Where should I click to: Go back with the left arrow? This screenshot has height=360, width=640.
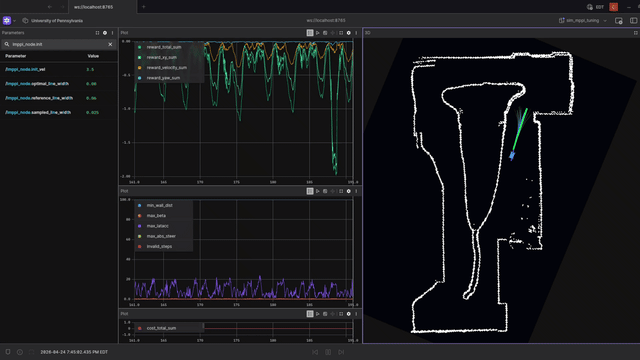(x=50, y=7)
